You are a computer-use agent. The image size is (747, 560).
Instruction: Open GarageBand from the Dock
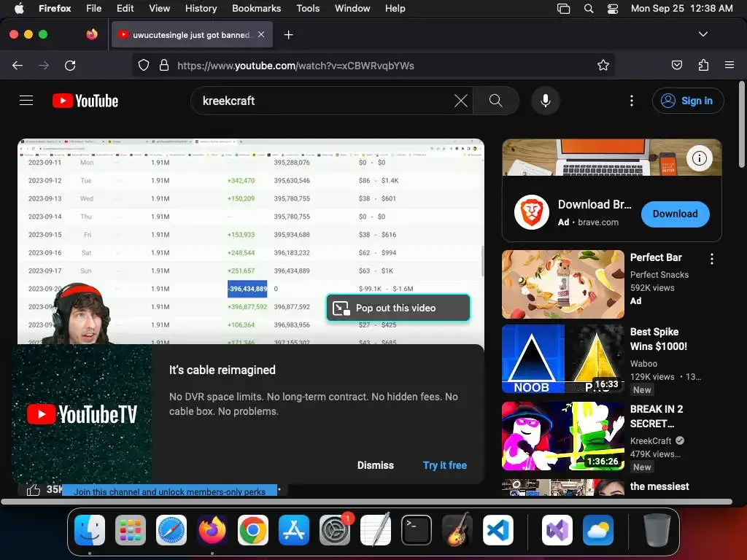457,530
